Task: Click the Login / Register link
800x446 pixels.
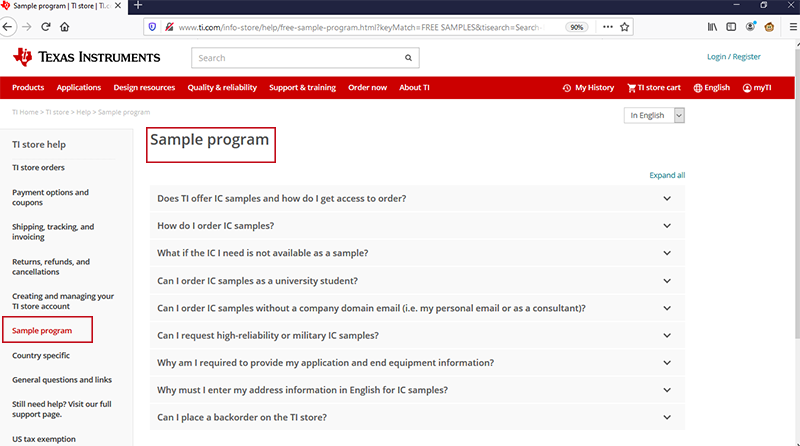Action: [734, 57]
